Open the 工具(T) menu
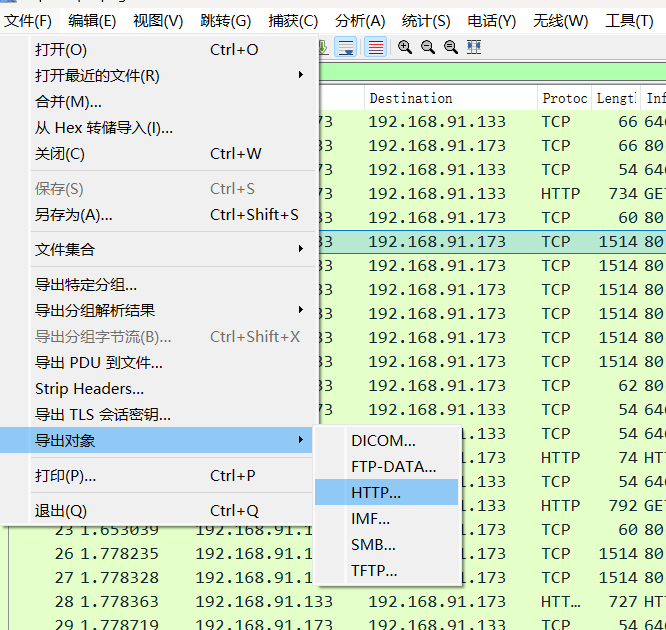 pos(629,21)
